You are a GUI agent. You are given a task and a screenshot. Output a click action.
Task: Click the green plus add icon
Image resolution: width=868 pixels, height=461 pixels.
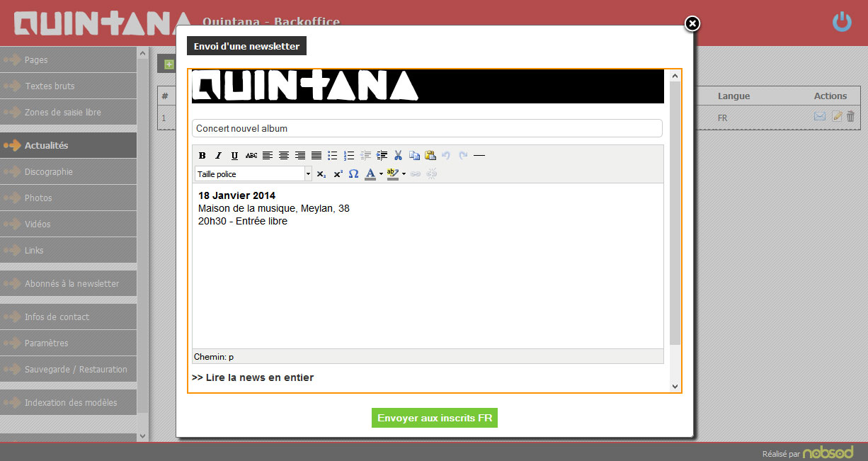coord(169,64)
